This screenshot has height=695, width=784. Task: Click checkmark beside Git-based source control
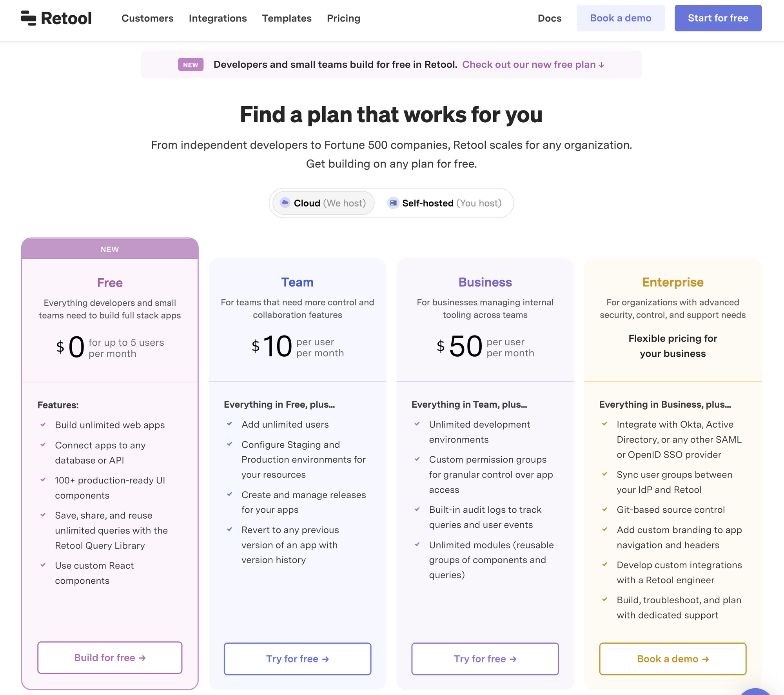coord(605,509)
